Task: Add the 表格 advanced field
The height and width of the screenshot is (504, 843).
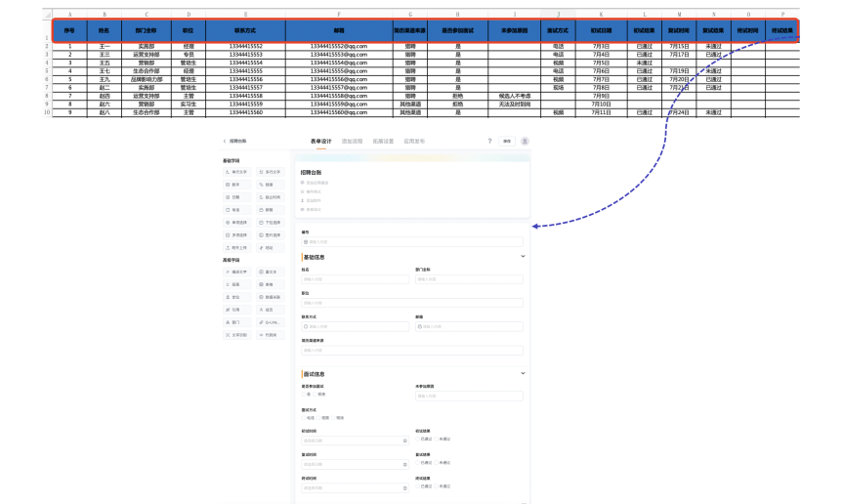Action: click(x=271, y=284)
